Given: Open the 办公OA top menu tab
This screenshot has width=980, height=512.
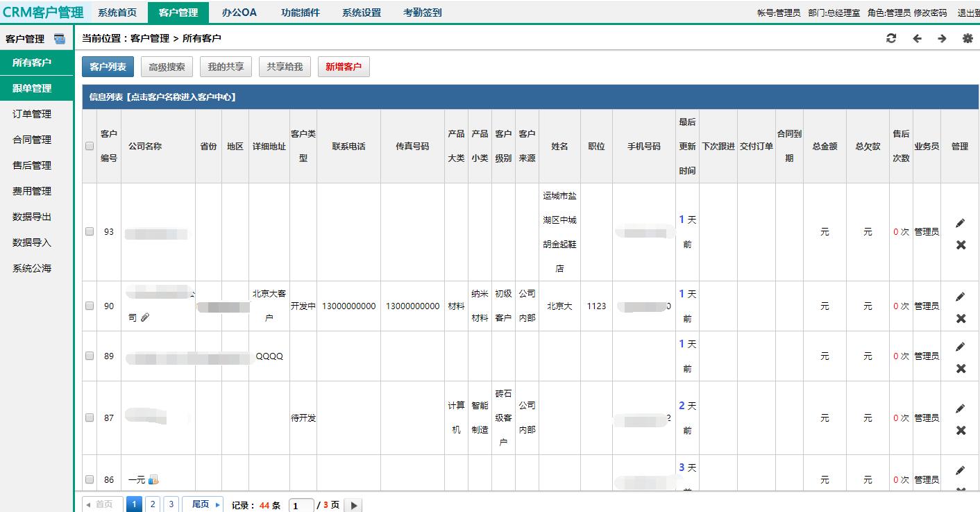Looking at the screenshot, I should click(239, 13).
